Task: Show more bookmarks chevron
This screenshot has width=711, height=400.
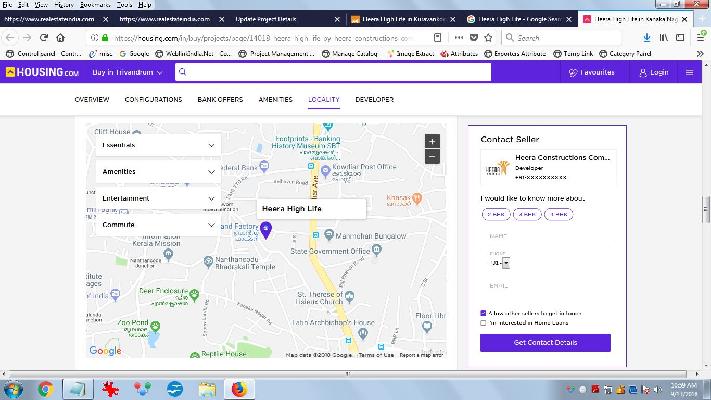Action: [x=700, y=54]
